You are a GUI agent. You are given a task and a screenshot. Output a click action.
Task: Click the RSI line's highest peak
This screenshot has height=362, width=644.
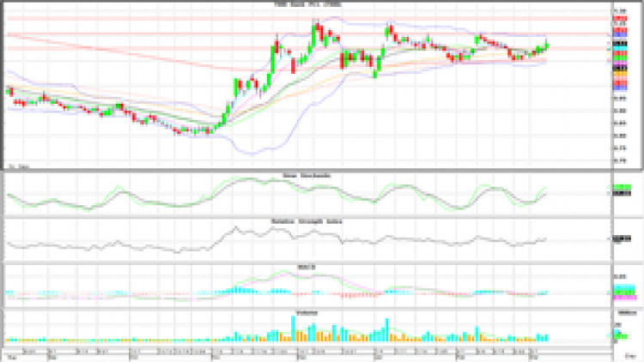236,227
